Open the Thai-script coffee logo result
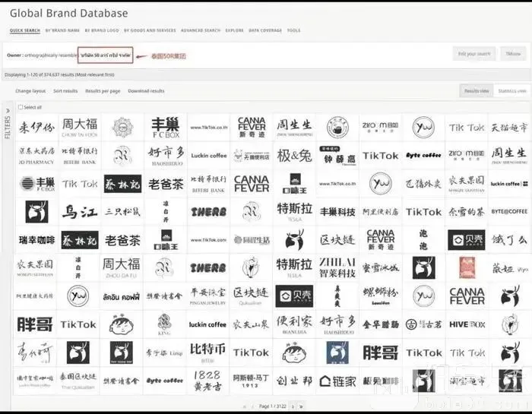 tap(122, 296)
